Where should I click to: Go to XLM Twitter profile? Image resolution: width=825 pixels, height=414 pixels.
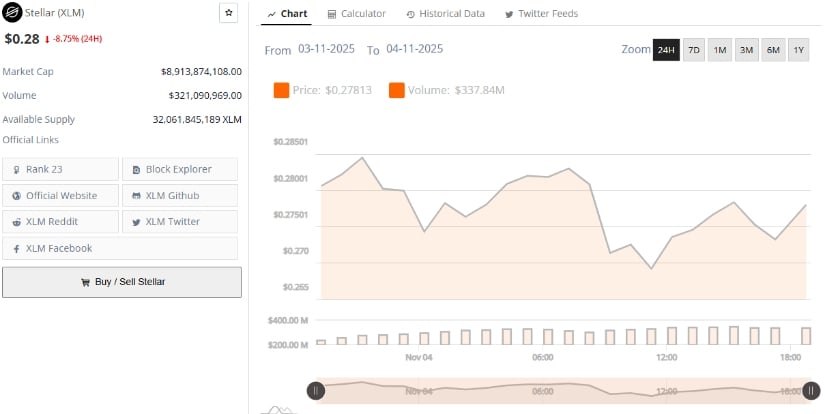180,221
